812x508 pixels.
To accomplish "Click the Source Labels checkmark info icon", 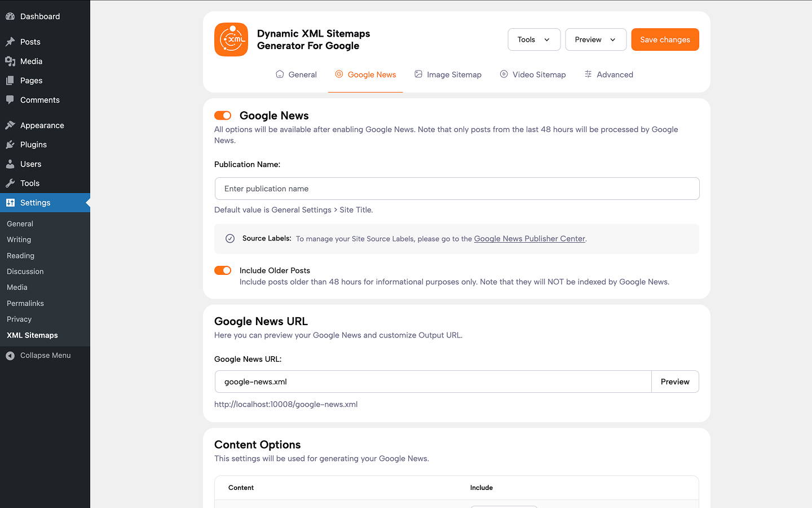I will pos(230,238).
